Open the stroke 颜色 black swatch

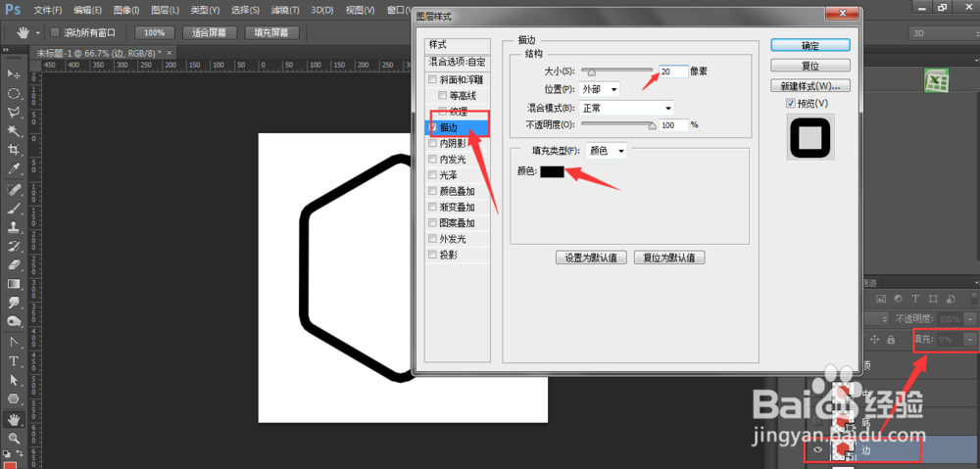(x=553, y=171)
